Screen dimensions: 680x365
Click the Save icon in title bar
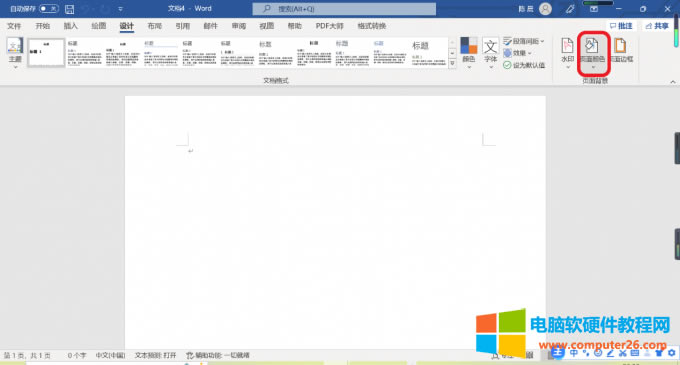pyautogui.click(x=69, y=9)
